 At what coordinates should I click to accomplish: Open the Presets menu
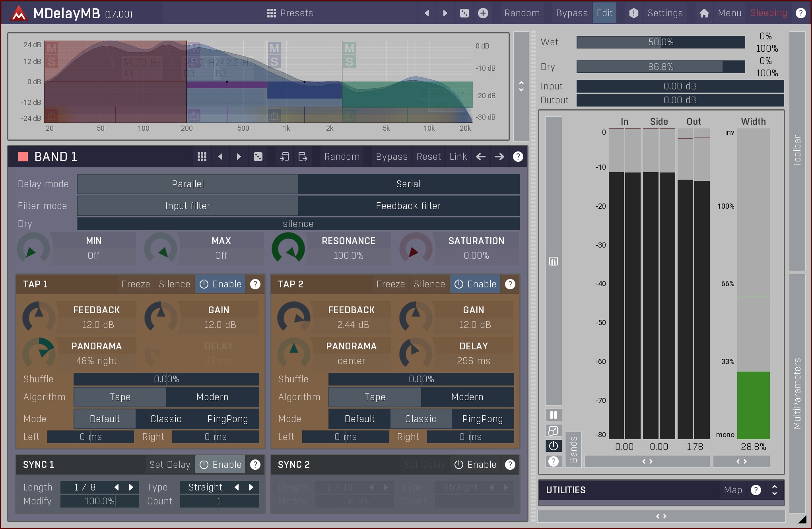(x=290, y=13)
